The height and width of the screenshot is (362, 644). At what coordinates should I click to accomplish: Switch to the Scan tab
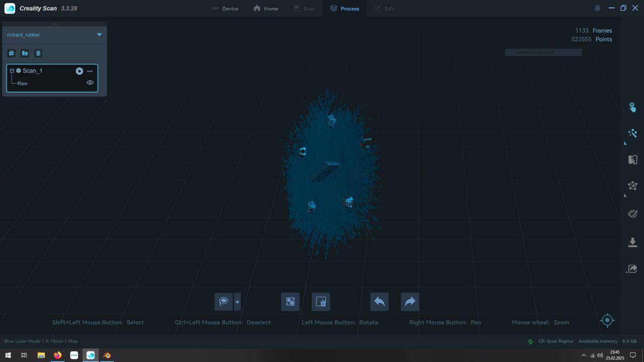pos(304,9)
